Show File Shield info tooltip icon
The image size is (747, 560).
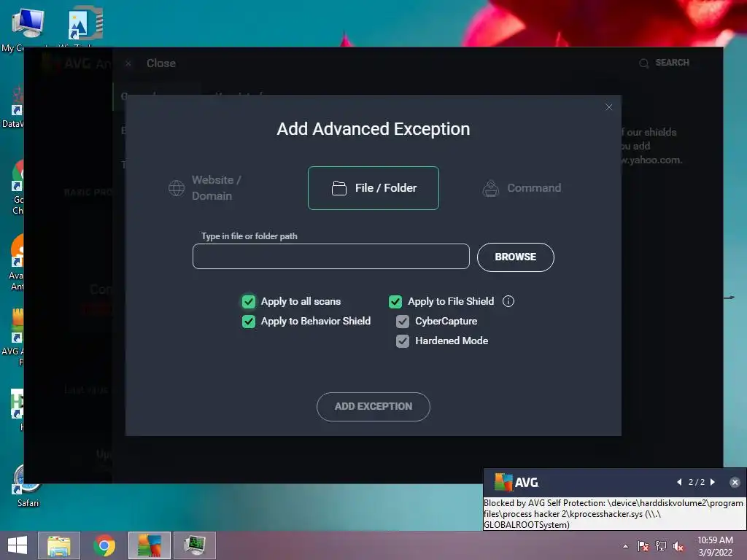pos(508,301)
